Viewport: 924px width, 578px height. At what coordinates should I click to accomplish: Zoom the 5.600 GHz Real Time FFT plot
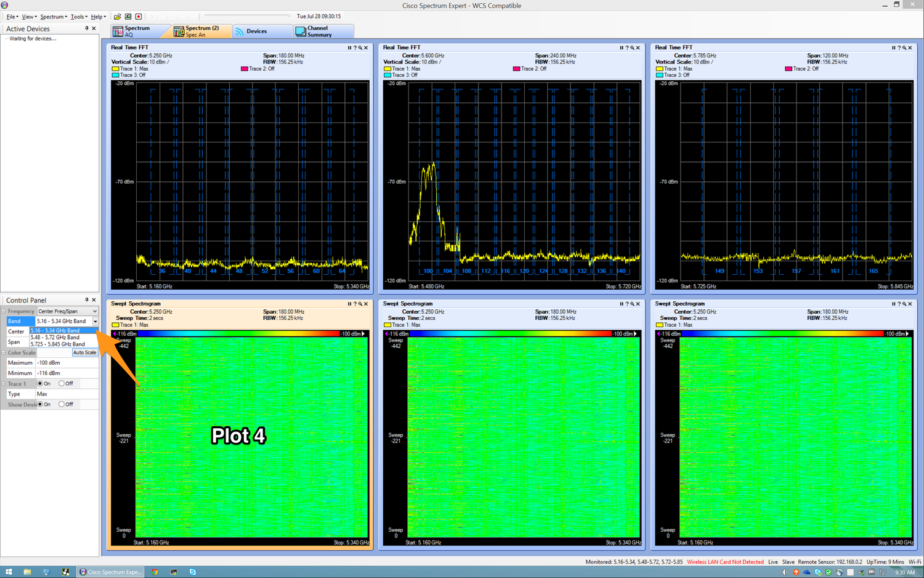[633, 47]
